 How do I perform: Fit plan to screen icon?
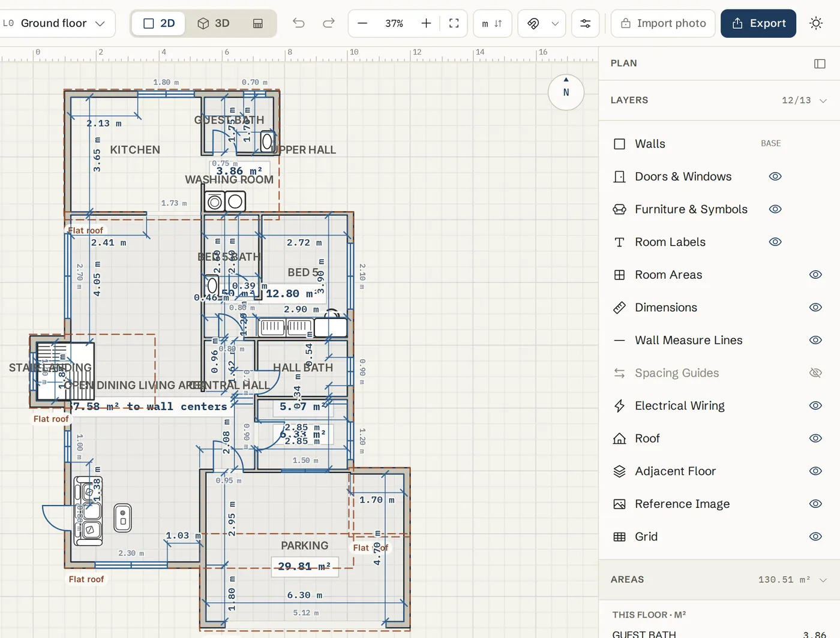[x=454, y=23]
